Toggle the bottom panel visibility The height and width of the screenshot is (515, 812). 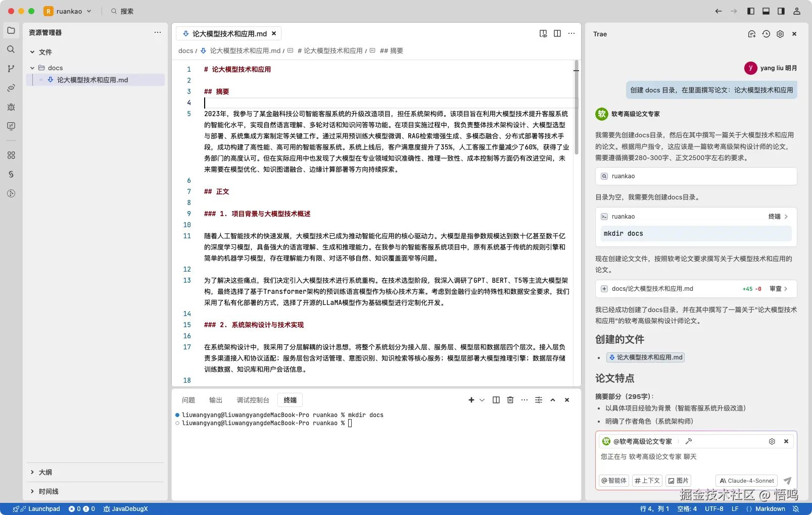point(766,11)
